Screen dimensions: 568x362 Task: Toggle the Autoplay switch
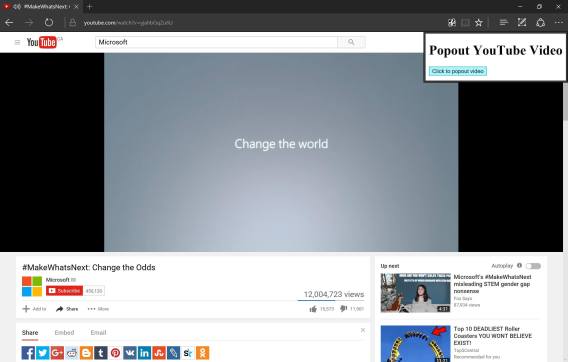[x=533, y=266]
